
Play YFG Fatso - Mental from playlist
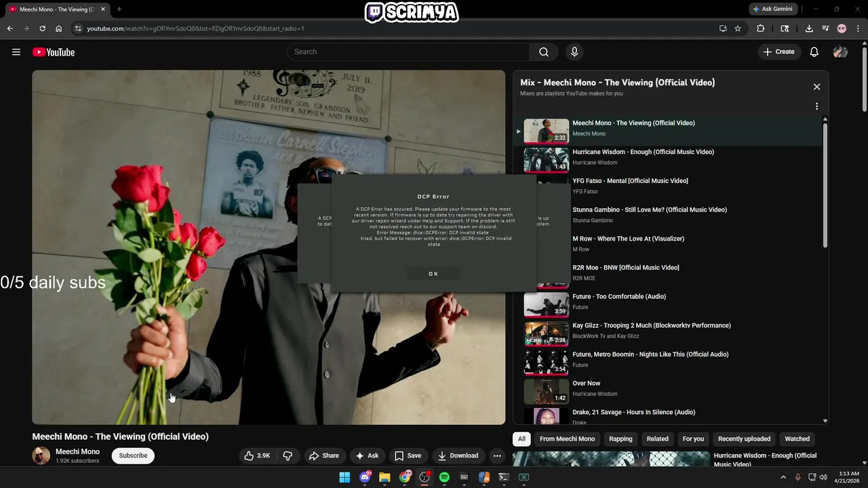point(668,189)
